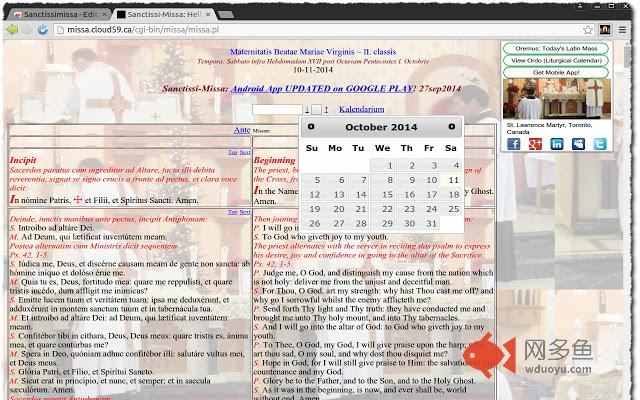Click Oremus: Today's Latin Mass button
The width and height of the screenshot is (640, 400).
556,49
